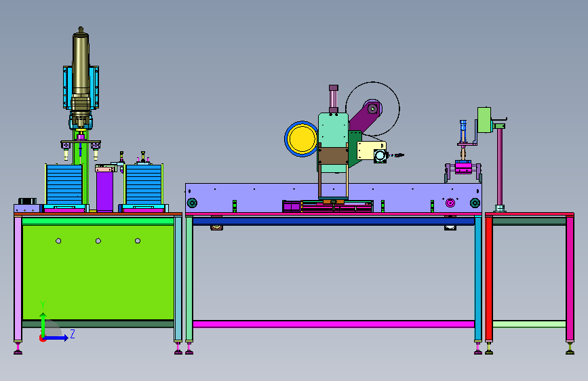Select the dark blue beam under conveyor
The width and height of the screenshot is (588, 381).
click(x=334, y=221)
